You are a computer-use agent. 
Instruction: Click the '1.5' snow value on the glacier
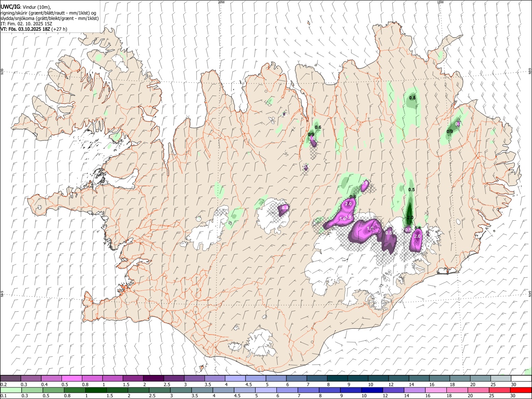(x=371, y=228)
